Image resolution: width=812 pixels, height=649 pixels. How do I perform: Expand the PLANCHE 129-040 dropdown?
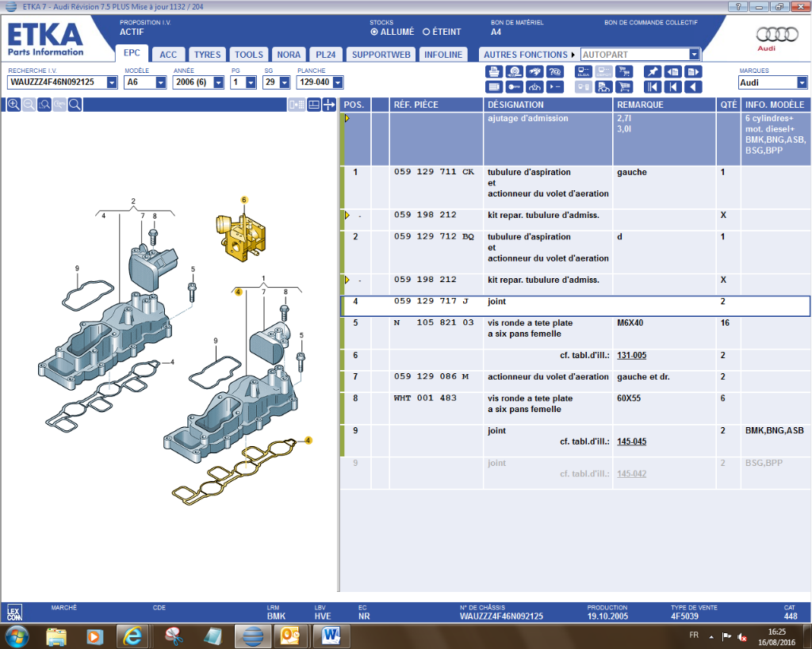click(x=338, y=82)
